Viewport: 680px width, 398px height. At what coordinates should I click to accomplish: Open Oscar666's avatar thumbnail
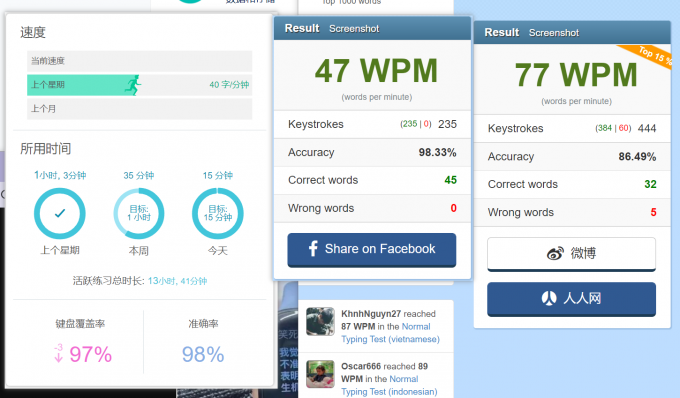320,374
